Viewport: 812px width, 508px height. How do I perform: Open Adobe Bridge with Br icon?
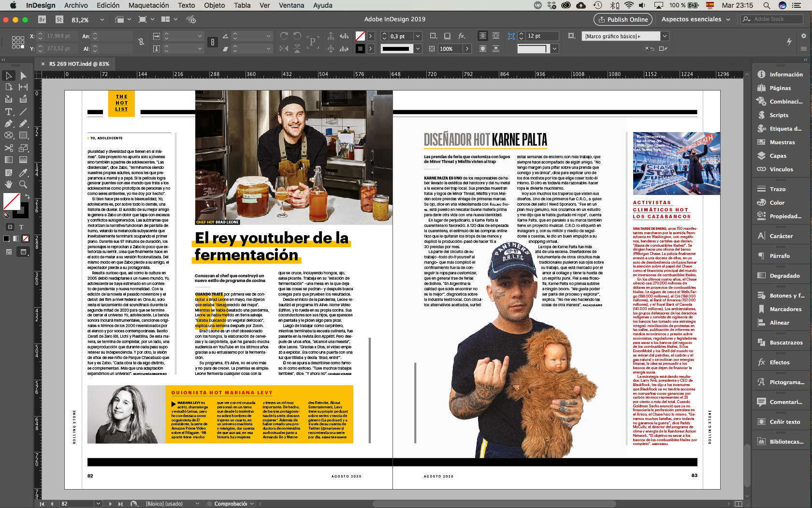pyautogui.click(x=42, y=20)
